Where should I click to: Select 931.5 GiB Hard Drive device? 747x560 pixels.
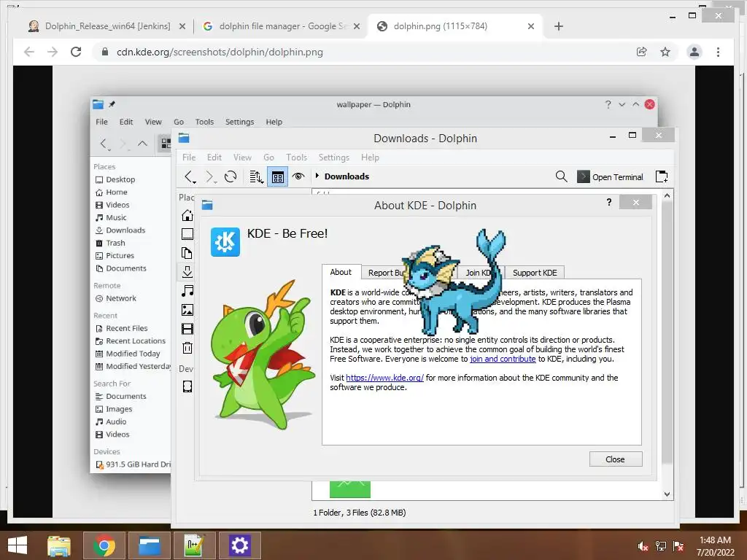[x=133, y=464]
